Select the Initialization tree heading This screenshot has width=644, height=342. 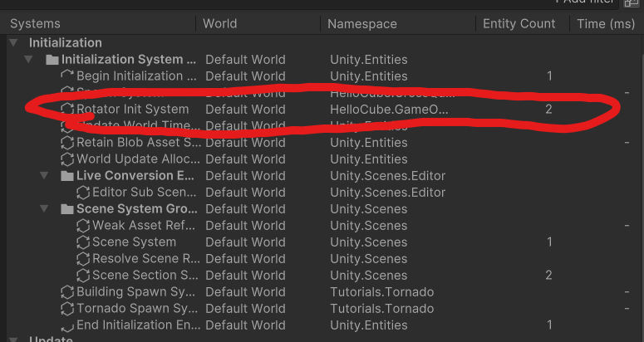coord(66,42)
